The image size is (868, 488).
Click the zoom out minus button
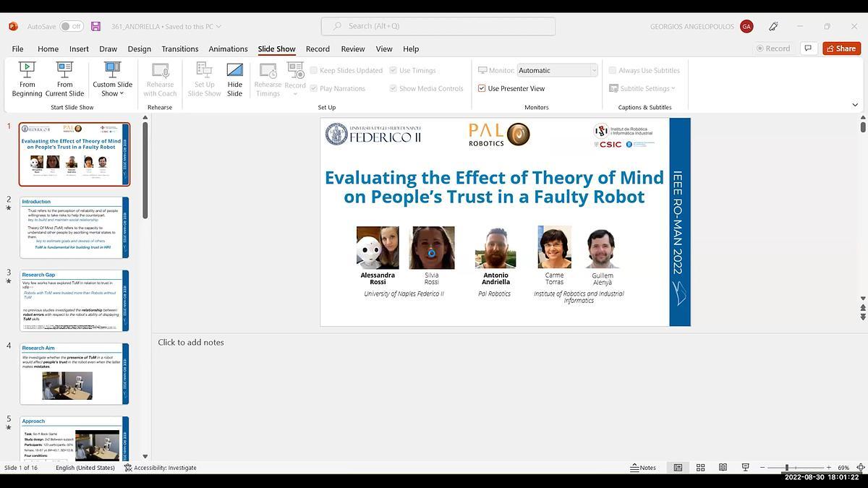(x=762, y=468)
